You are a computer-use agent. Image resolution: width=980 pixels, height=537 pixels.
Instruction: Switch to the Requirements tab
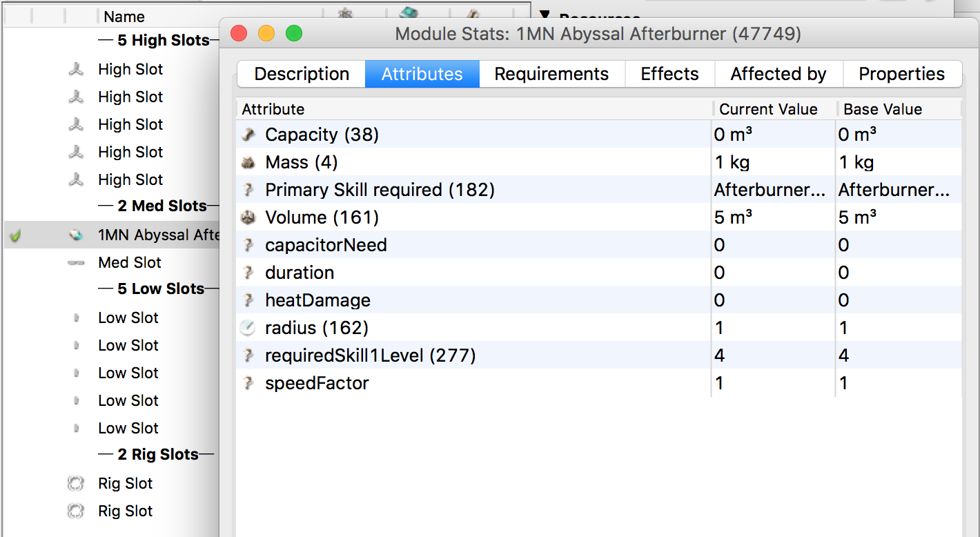click(x=551, y=73)
